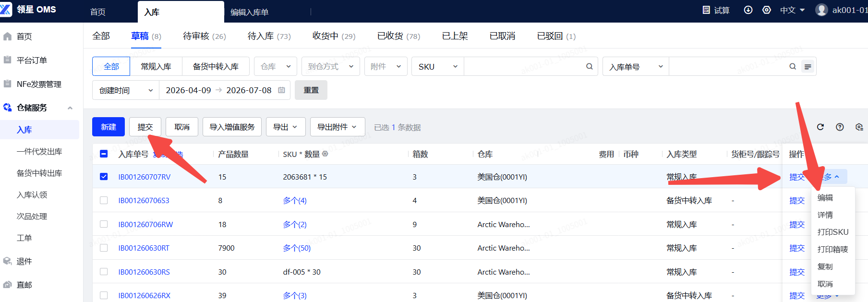Click the 提交 toolbar button
The width and height of the screenshot is (868, 302).
[145, 127]
